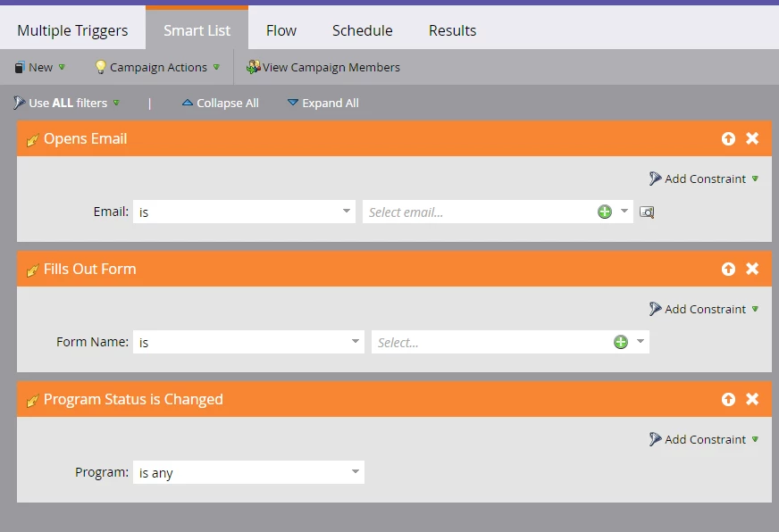Open the Form Name operator dropdown
Image resolution: width=779 pixels, height=532 pixels.
click(x=248, y=342)
